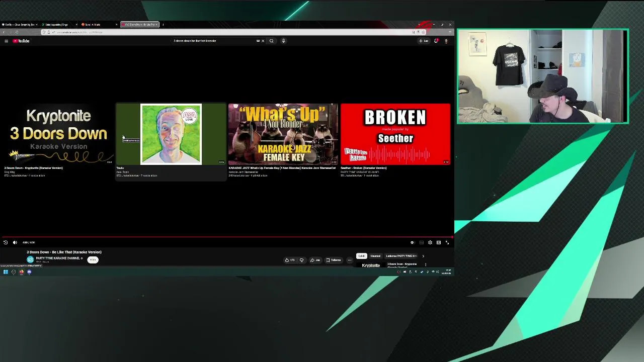This screenshot has width=644, height=362.
Task: Open the account avatar menu
Action: pyautogui.click(x=446, y=41)
